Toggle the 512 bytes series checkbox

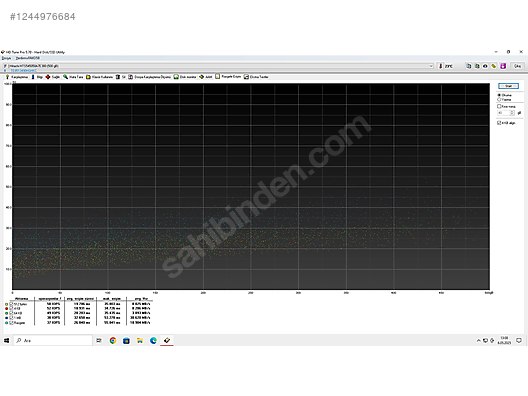11,304
